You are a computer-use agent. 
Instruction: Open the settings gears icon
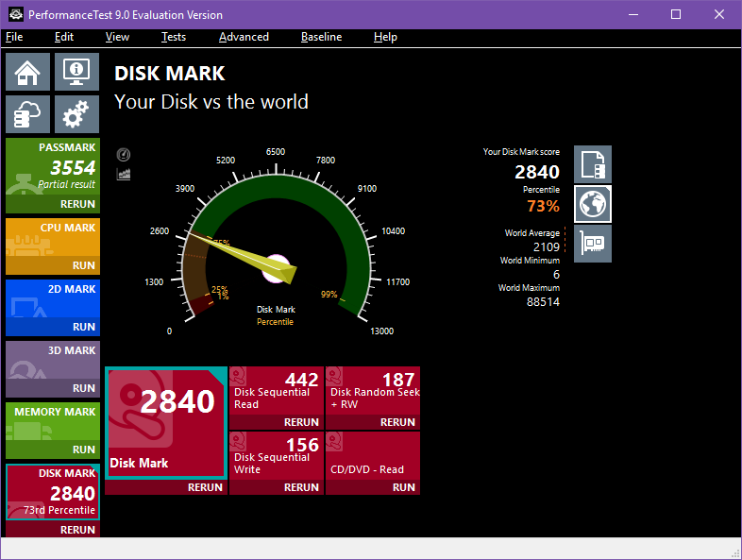point(76,114)
